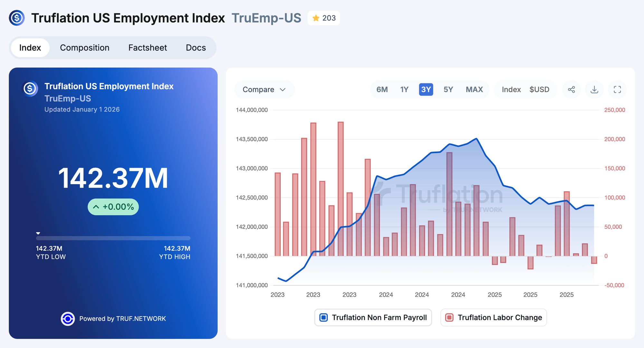Select the MAX time range
Screen dimensions: 644x348
[x=474, y=89]
